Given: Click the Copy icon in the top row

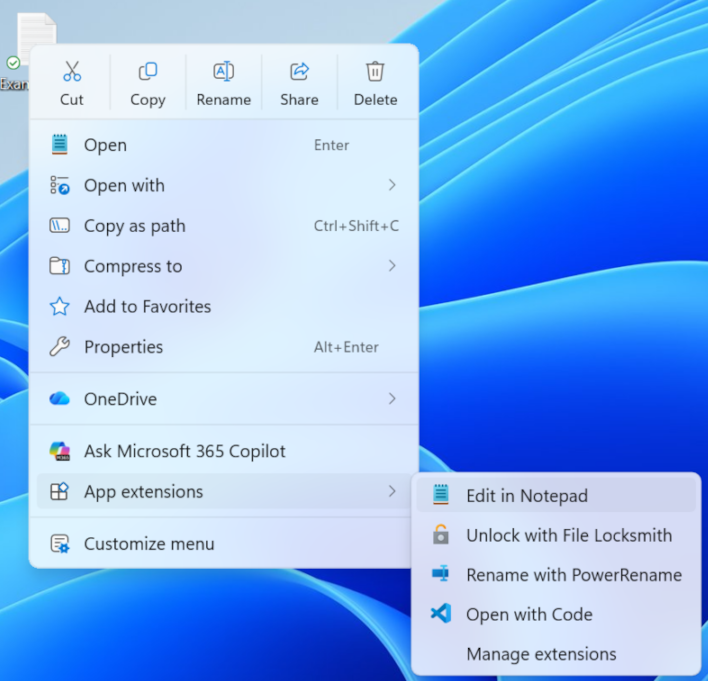Looking at the screenshot, I should (148, 71).
